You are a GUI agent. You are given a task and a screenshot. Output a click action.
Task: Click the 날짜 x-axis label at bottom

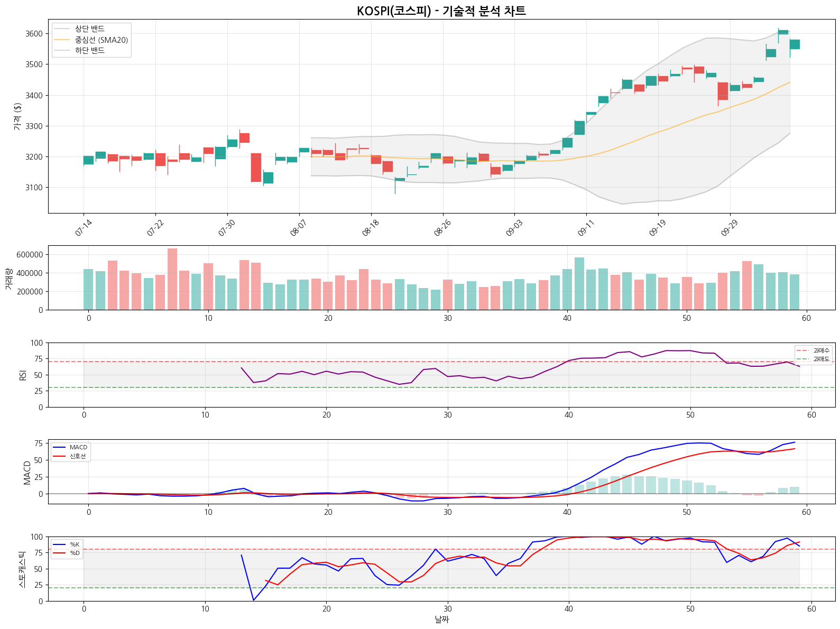pyautogui.click(x=441, y=619)
